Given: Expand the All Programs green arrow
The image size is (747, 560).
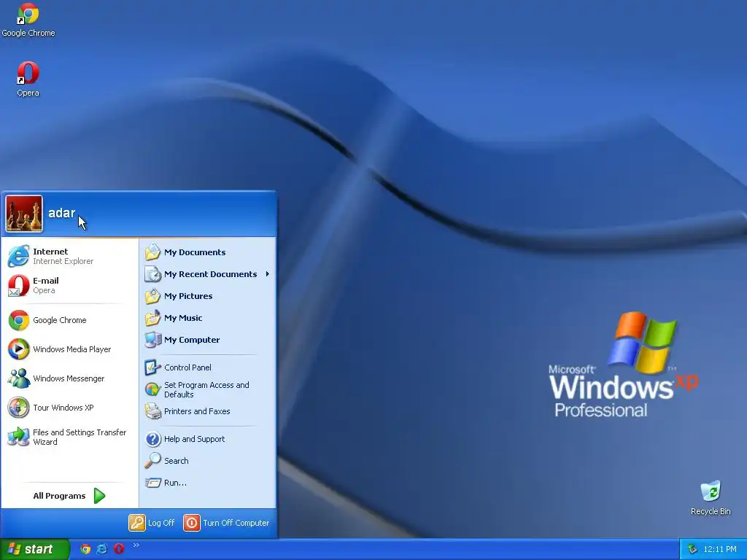Looking at the screenshot, I should [99, 496].
